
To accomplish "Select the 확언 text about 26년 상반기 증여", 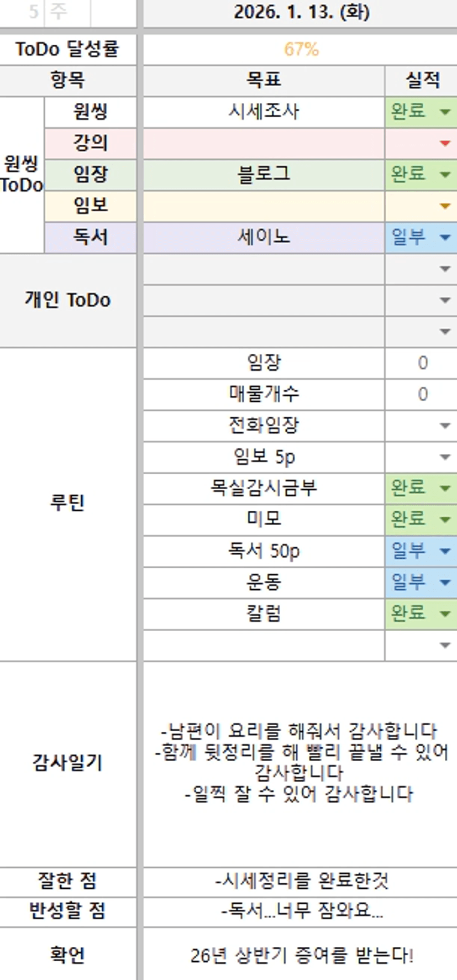I will pos(301,955).
